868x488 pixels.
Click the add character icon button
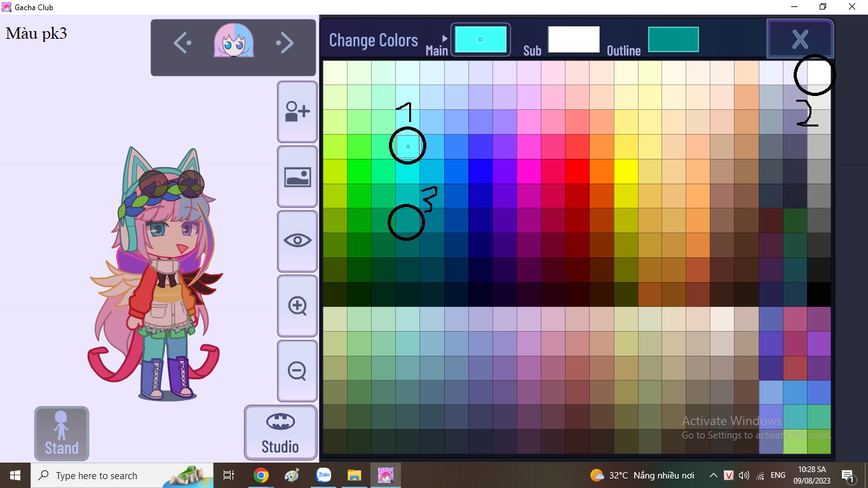[x=297, y=112]
